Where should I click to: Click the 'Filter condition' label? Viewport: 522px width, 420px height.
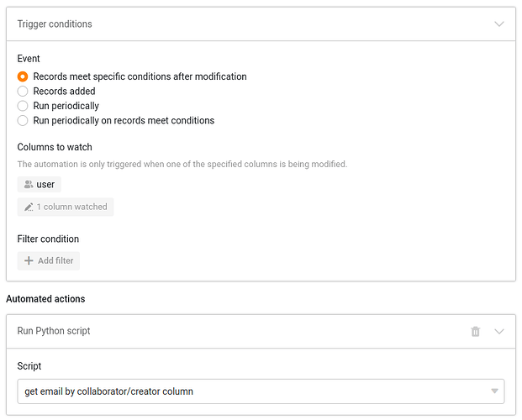click(x=48, y=239)
